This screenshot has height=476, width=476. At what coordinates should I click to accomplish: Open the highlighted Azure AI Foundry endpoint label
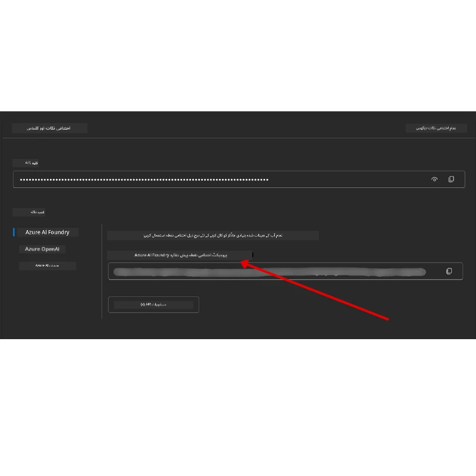click(179, 255)
